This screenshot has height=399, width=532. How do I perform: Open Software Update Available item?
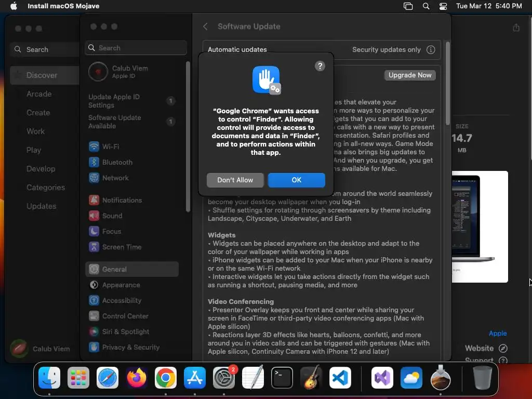tap(132, 122)
